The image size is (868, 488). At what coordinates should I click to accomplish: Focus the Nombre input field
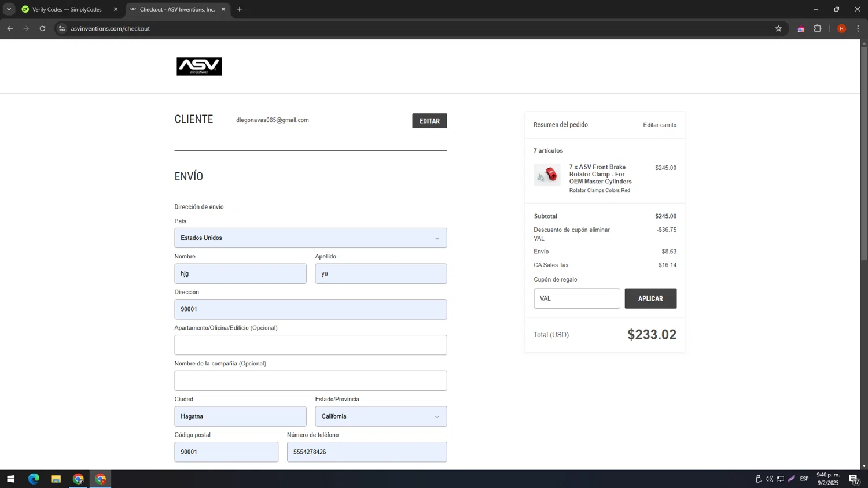point(240,273)
